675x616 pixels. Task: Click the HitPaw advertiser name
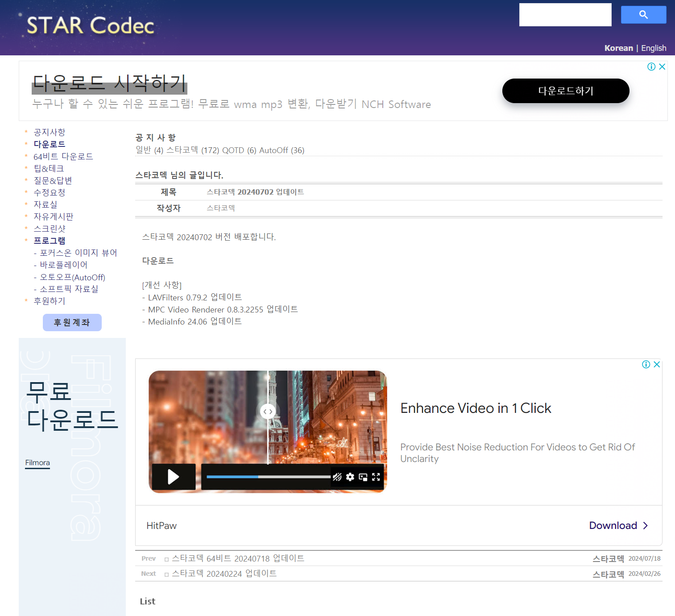click(162, 525)
